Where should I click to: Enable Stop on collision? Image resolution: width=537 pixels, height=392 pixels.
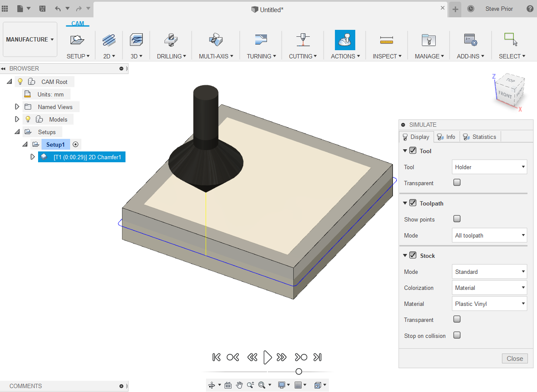[457, 335]
